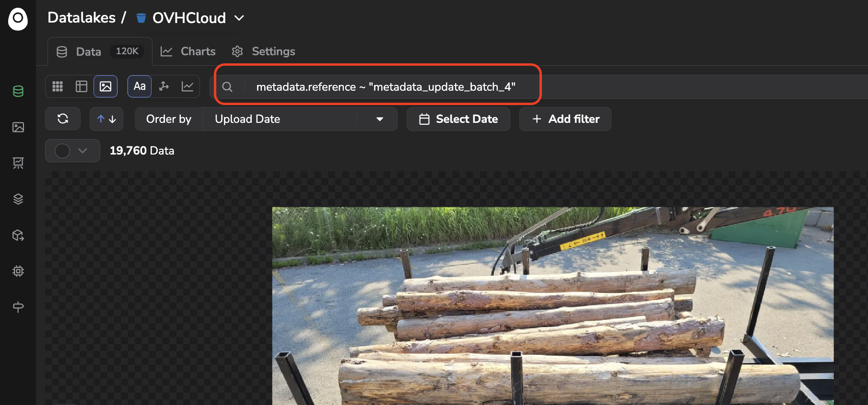Image resolution: width=868 pixels, height=405 pixels.
Task: Open the processing chip icon in sidebar
Action: point(18,271)
